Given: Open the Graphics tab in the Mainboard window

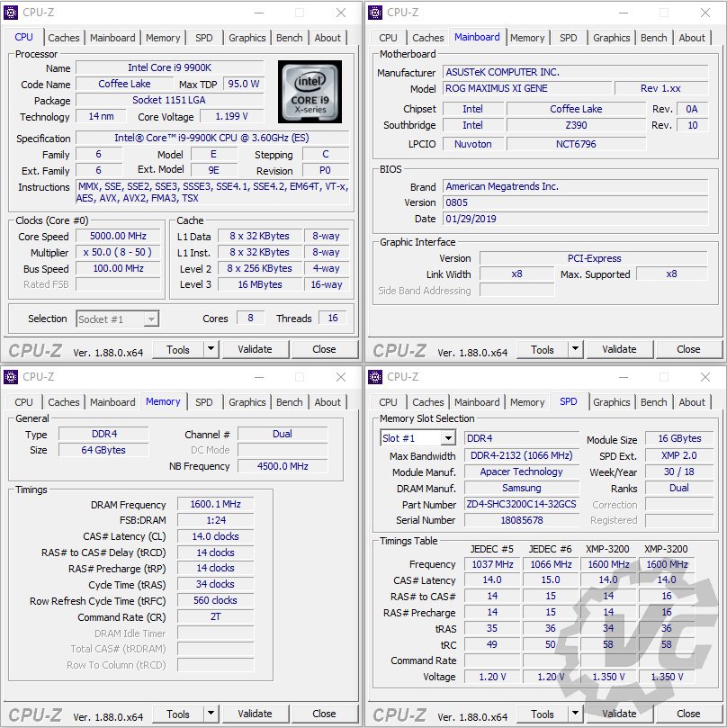Looking at the screenshot, I should tap(611, 38).
